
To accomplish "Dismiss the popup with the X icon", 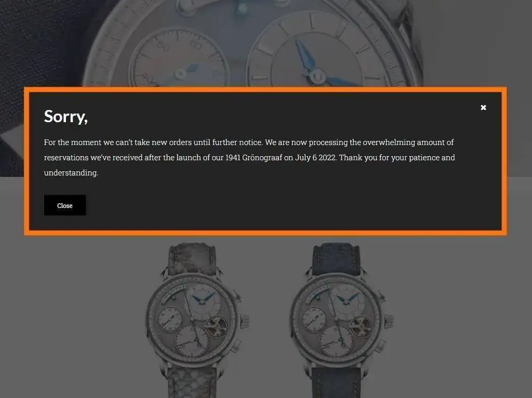I will tap(483, 107).
